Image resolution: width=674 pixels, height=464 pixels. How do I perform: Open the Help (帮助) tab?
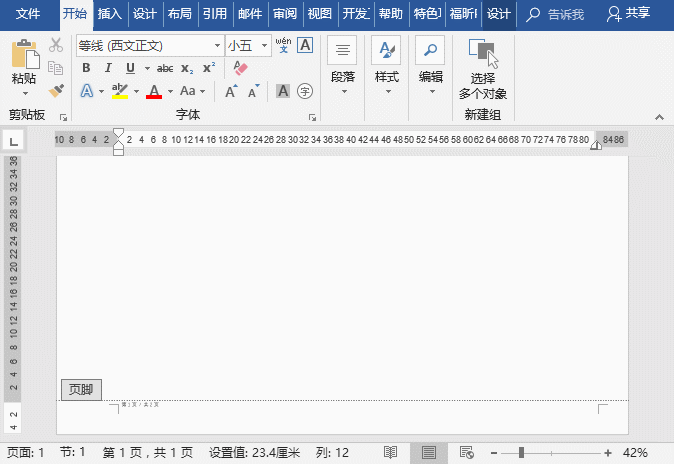(390, 14)
